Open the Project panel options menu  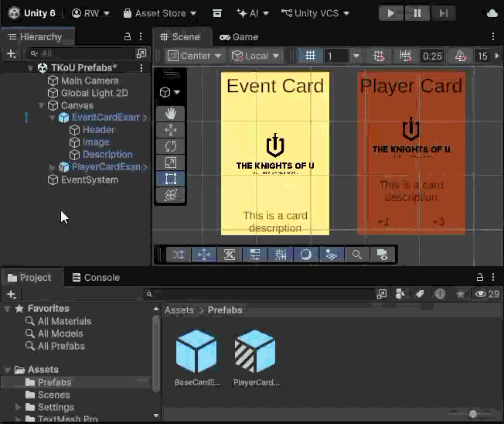[493, 277]
